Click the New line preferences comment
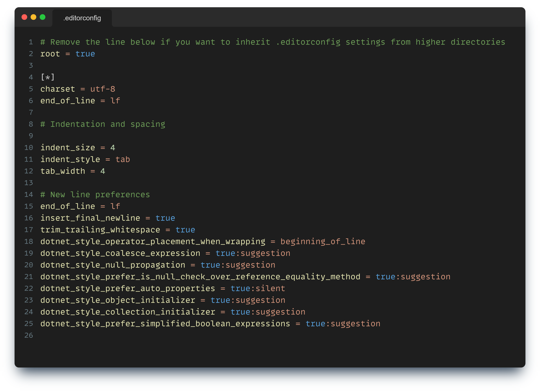This screenshot has height=392, width=540. [x=95, y=194]
